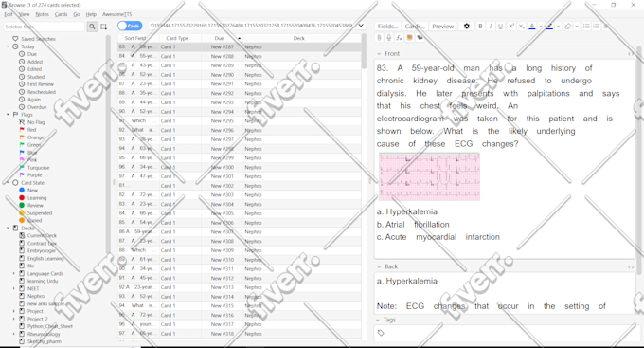Click the sidebar search magnifier icon
This screenshot has width=644, height=348.
[92, 27]
